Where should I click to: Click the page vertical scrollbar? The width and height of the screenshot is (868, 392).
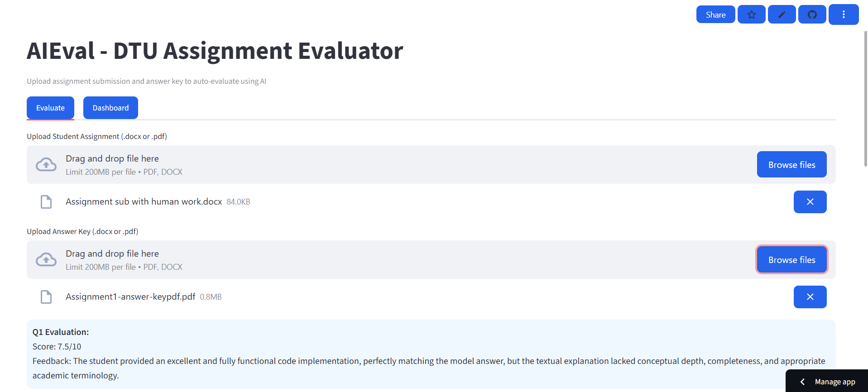coord(866,99)
